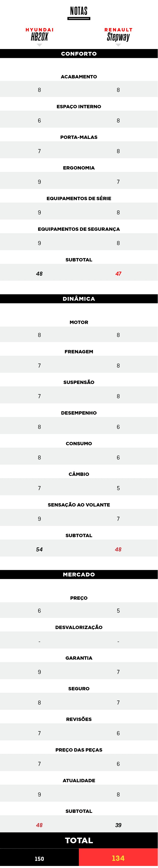Click the red 134 total score box
Viewport: 158px width, 868px height.
click(118, 858)
